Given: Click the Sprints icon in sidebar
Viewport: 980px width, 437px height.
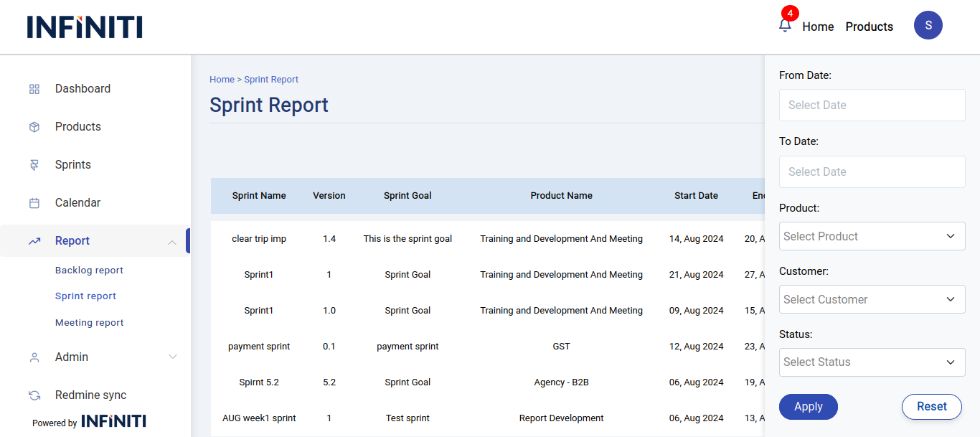Looking at the screenshot, I should coord(34,165).
